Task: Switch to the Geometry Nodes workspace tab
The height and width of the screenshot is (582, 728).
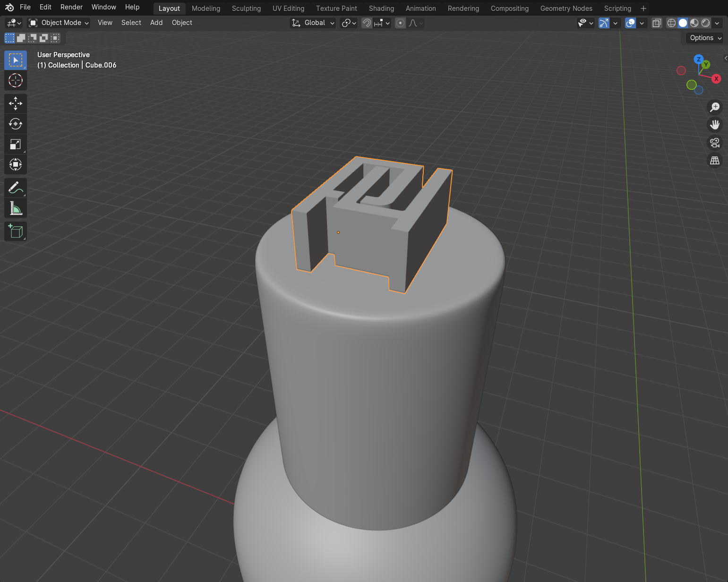Action: pyautogui.click(x=566, y=9)
